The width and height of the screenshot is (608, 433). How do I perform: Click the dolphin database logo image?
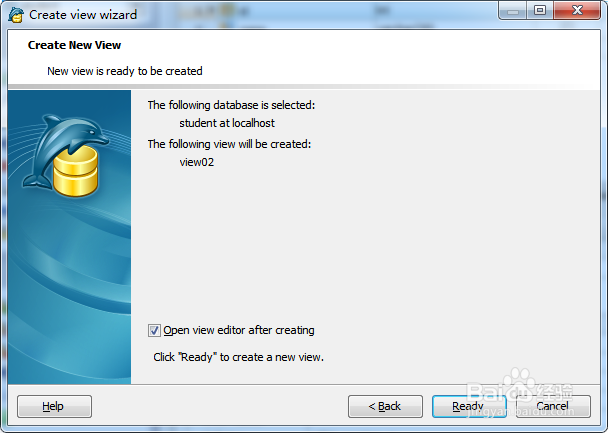(x=65, y=155)
